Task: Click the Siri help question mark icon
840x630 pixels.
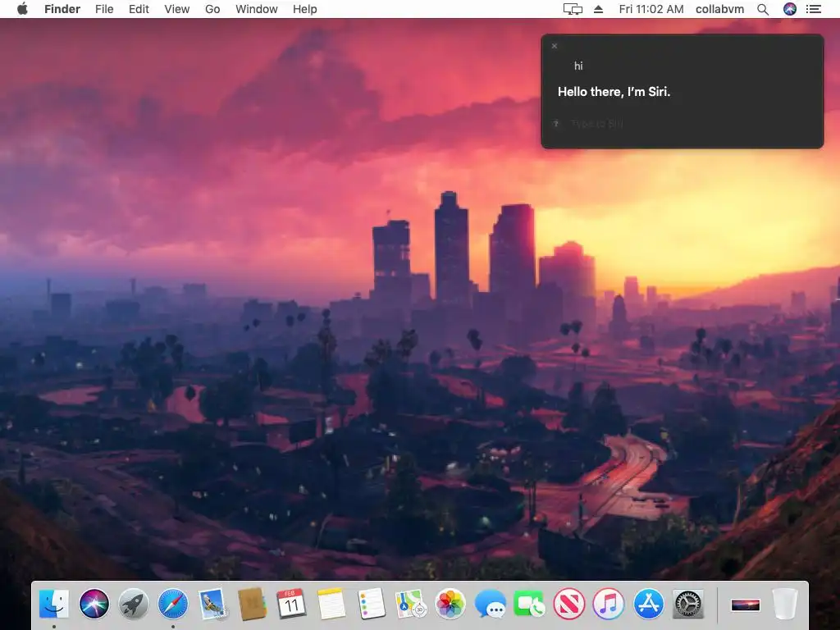Action: pos(556,124)
